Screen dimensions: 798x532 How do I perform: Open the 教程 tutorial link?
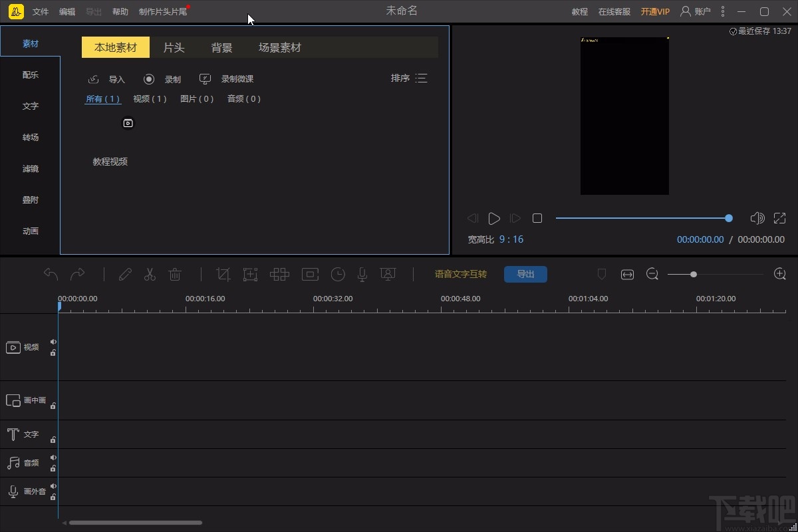580,12
